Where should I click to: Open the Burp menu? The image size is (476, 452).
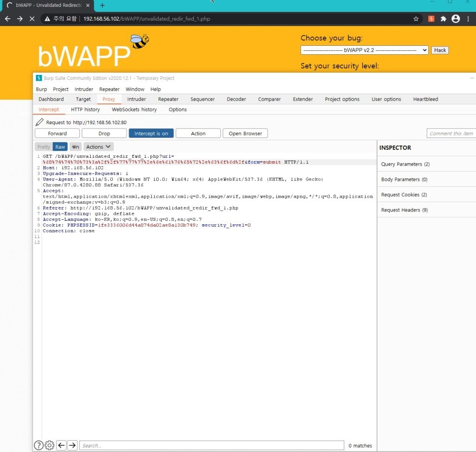41,89
